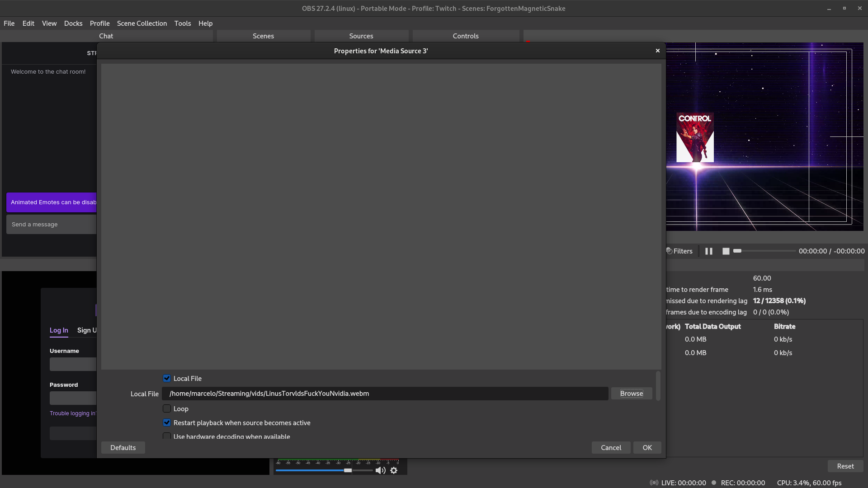Click the LIVE broadcast status icon

pyautogui.click(x=654, y=483)
